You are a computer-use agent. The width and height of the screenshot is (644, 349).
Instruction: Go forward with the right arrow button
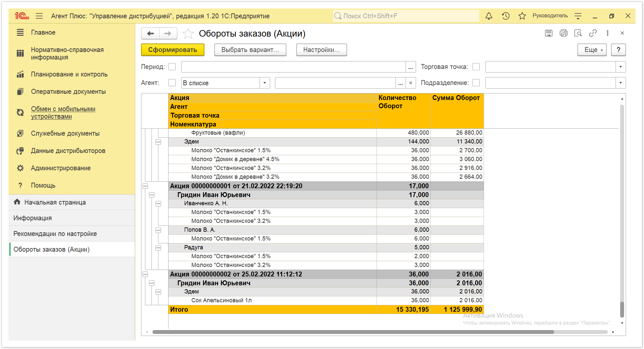168,33
